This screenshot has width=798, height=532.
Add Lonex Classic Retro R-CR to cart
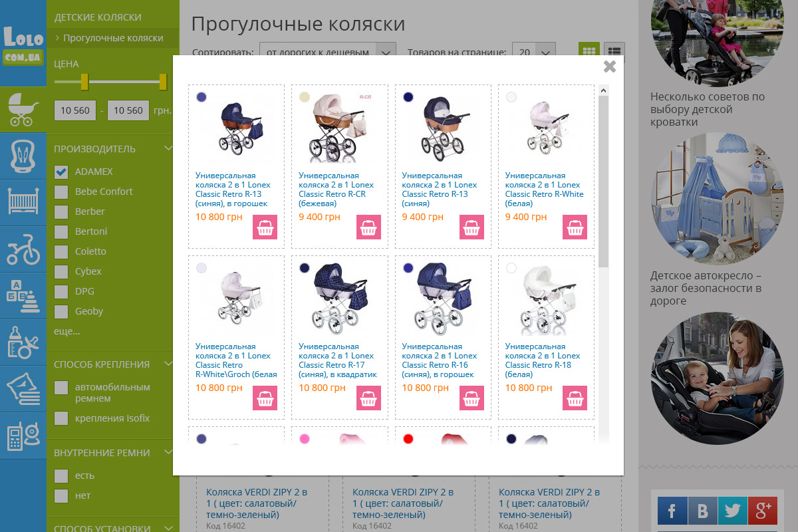tap(368, 227)
